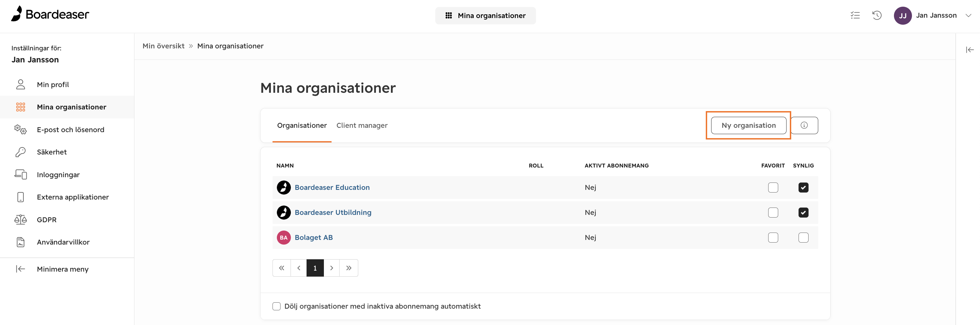
Task: Go to previous page of pagination
Action: point(299,268)
